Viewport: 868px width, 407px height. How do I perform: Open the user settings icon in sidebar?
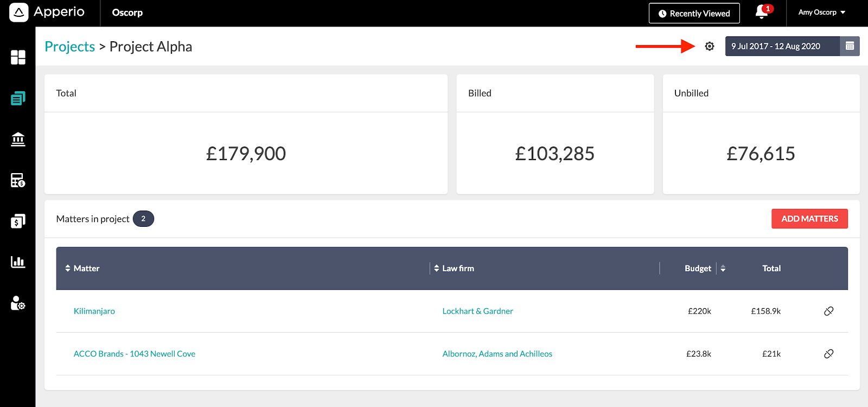point(18,303)
